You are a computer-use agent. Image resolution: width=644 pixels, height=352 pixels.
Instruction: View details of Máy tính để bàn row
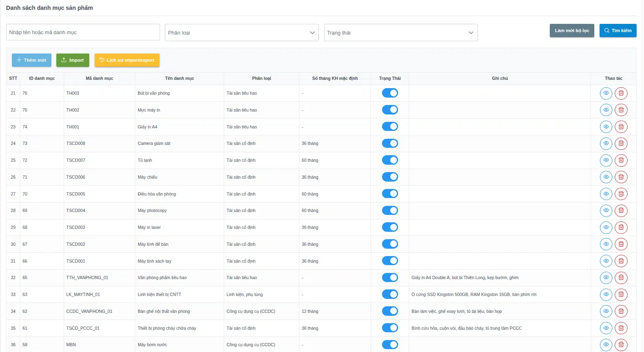606,244
